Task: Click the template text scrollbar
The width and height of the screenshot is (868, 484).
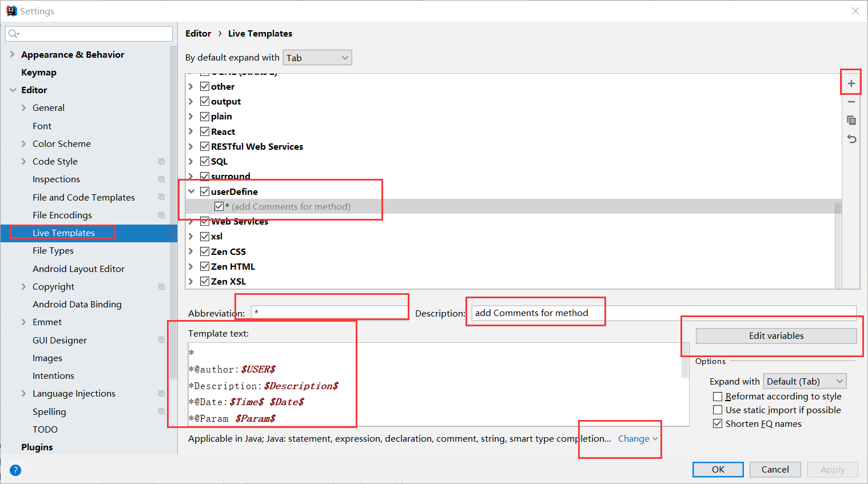Action: click(x=685, y=362)
